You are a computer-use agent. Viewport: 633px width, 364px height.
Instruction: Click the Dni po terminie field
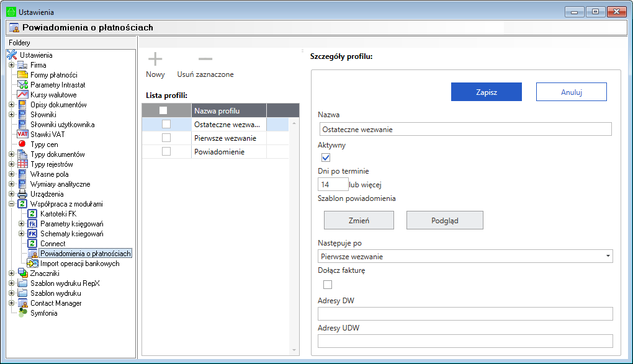click(333, 184)
